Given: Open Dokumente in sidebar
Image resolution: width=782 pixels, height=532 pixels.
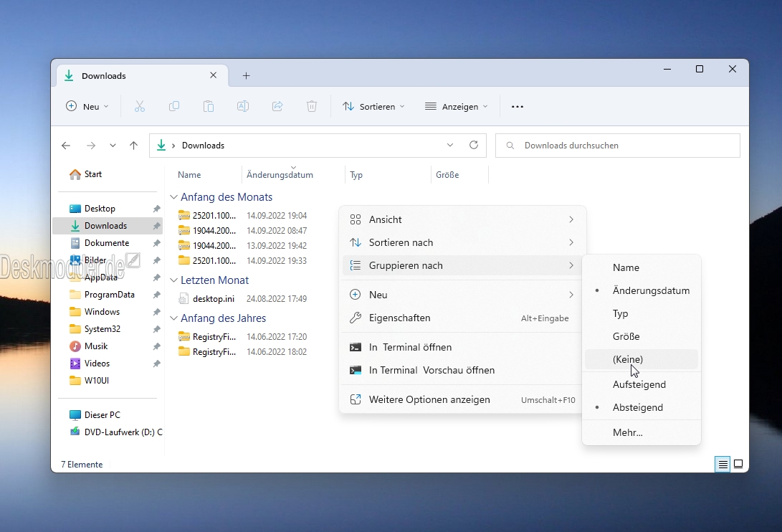Looking at the screenshot, I should coord(108,243).
